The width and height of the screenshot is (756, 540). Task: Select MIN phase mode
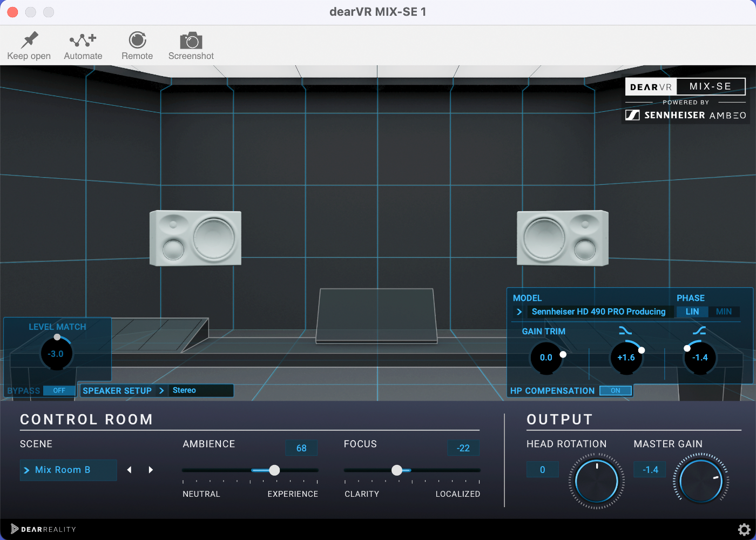[x=724, y=312]
